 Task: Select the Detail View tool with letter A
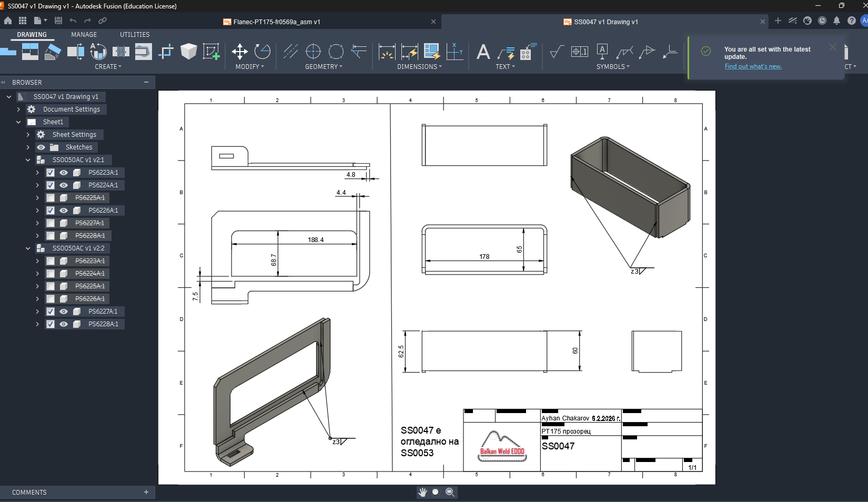click(98, 52)
